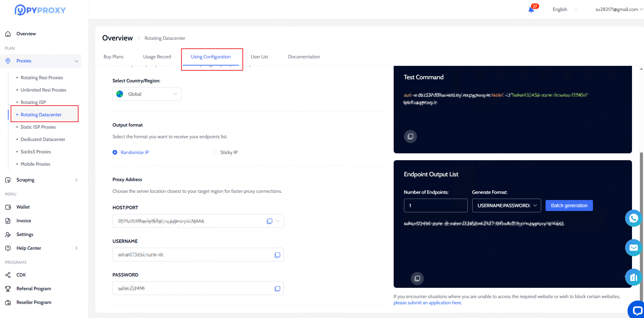
Task: Switch to the Usage Record tab
Action: pos(157,57)
